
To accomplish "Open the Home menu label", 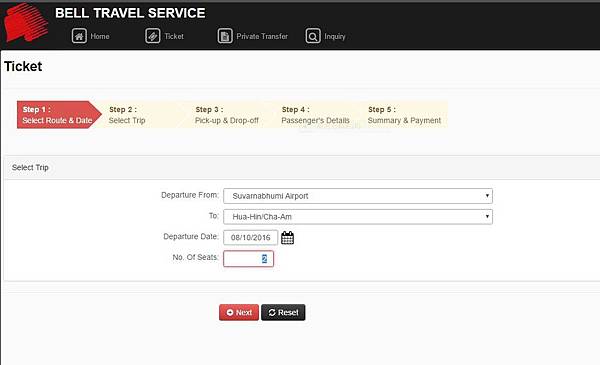I will tap(100, 36).
